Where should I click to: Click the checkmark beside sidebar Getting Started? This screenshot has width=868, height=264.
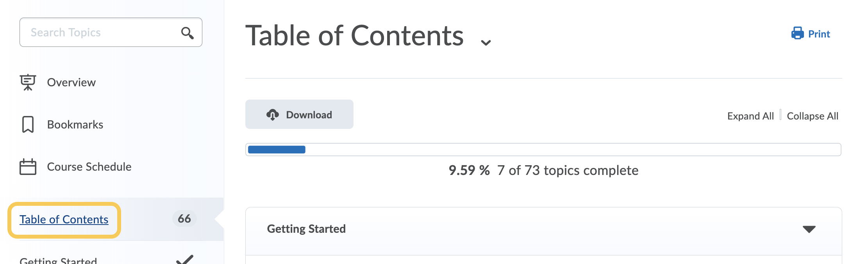pos(184,259)
